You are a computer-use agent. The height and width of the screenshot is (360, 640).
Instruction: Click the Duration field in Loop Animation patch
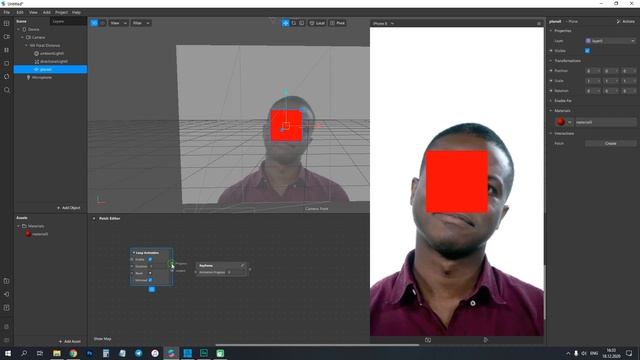click(x=151, y=266)
